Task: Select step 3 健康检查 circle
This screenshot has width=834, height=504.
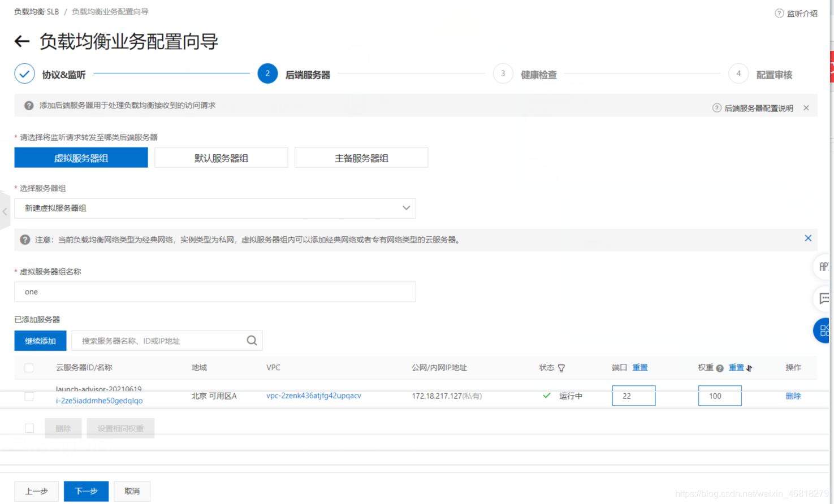Action: tap(503, 73)
